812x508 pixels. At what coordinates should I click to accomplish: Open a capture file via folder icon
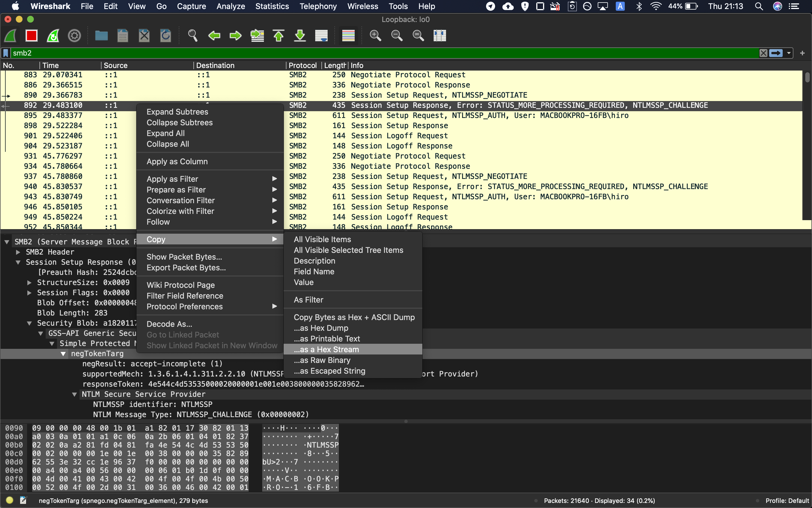coord(101,36)
